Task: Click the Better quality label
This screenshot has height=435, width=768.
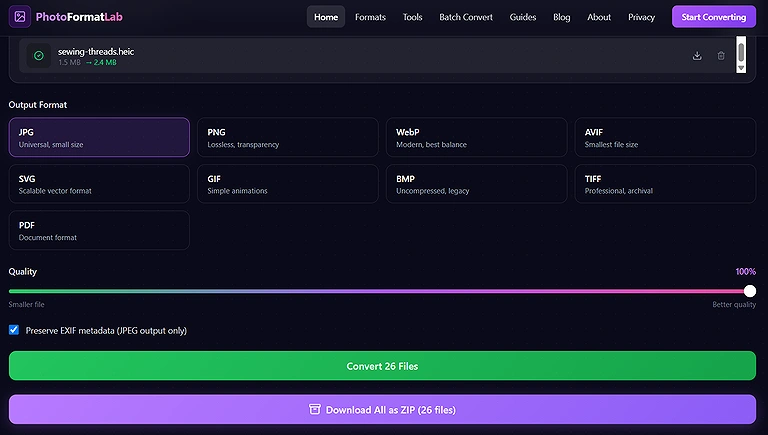Action: [x=734, y=305]
